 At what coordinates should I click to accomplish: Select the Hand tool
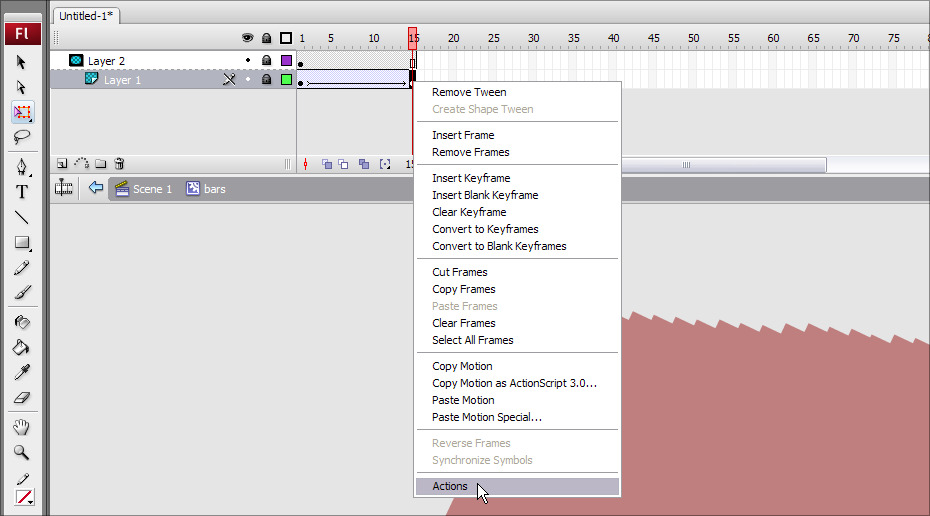[22, 427]
